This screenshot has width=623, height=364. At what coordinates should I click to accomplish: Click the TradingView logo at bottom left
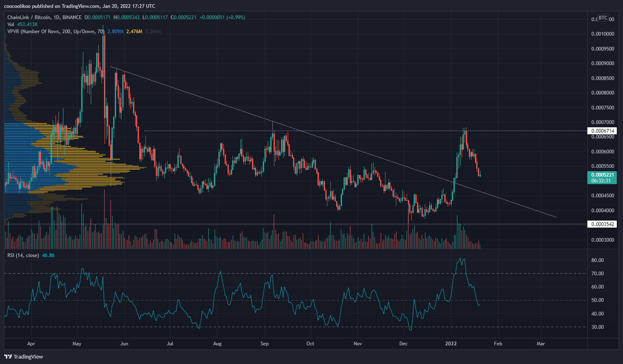[24, 357]
